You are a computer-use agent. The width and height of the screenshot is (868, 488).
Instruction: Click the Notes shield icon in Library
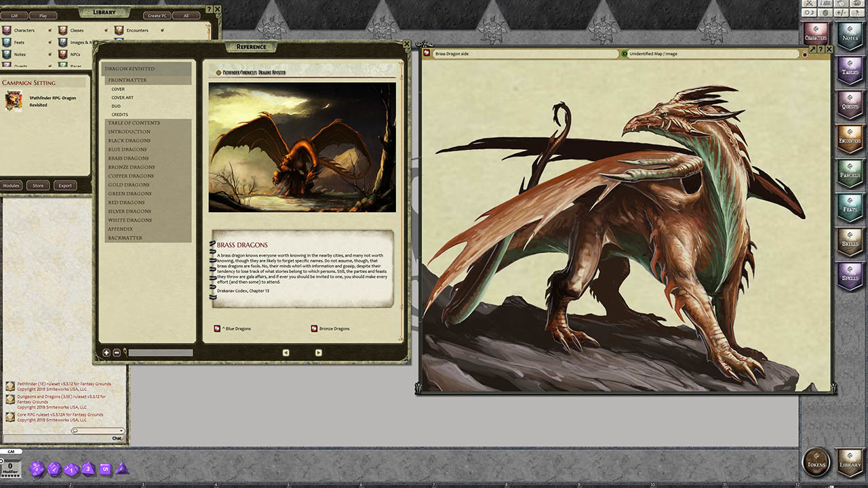[x=5, y=54]
